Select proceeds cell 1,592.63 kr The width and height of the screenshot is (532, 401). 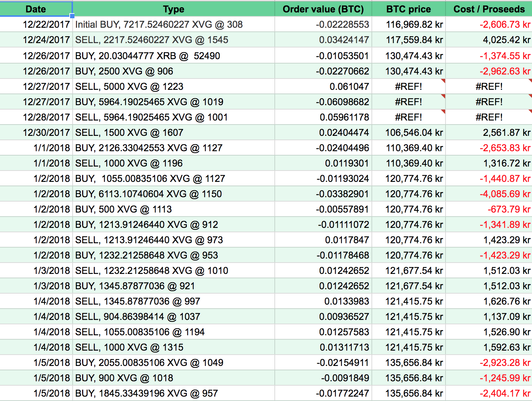pyautogui.click(x=489, y=347)
